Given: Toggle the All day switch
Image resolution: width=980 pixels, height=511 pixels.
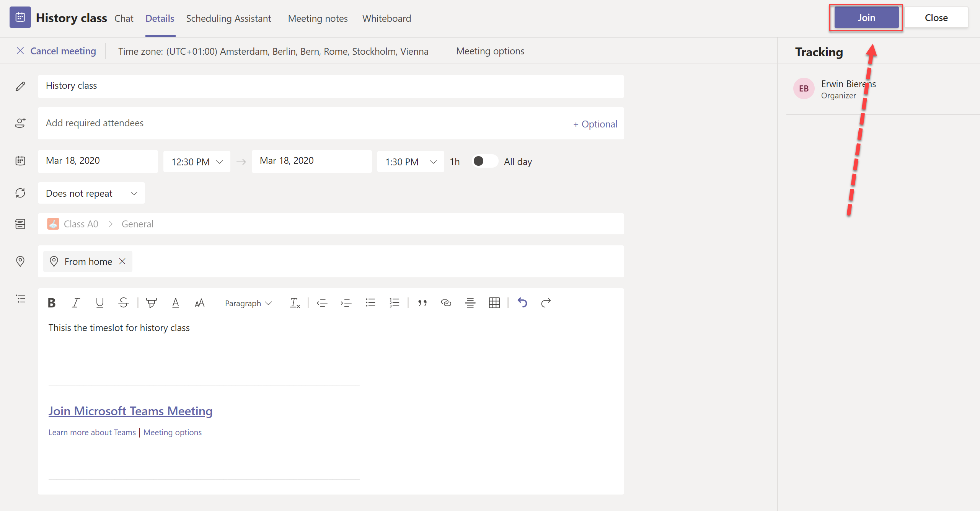Looking at the screenshot, I should (x=484, y=161).
